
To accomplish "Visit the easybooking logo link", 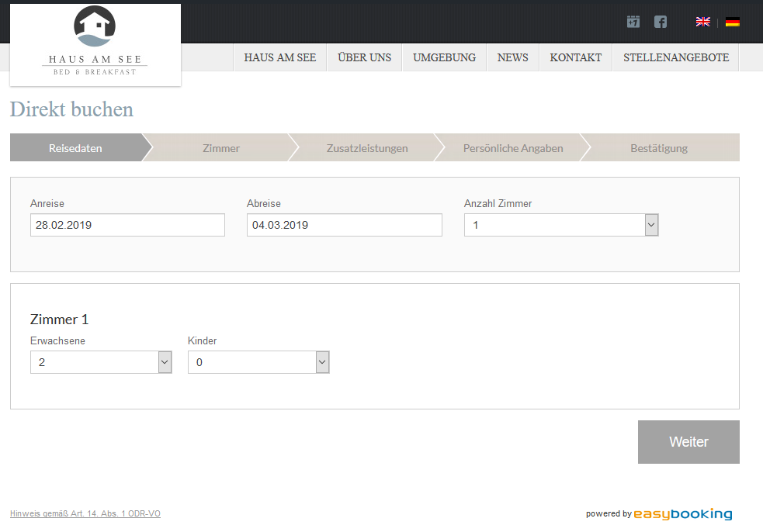I will [683, 514].
